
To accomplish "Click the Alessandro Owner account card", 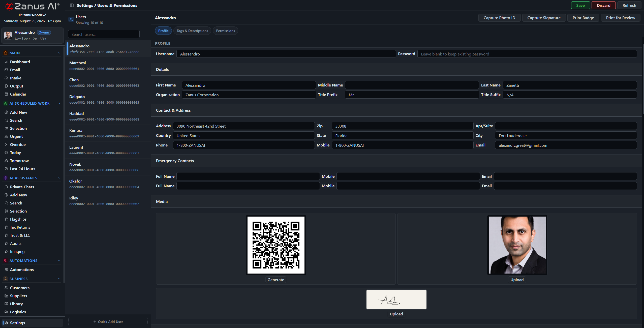I will click(x=32, y=36).
